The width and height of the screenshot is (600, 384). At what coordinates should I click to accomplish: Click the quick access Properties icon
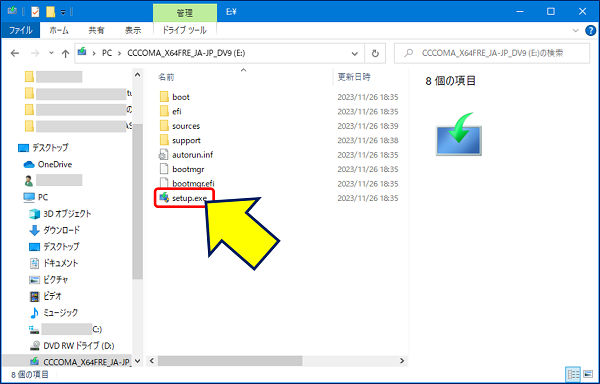pyautogui.click(x=35, y=12)
